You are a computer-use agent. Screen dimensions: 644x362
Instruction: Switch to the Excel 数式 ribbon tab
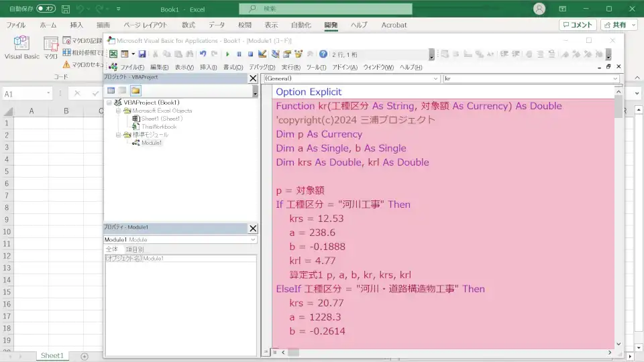point(189,25)
